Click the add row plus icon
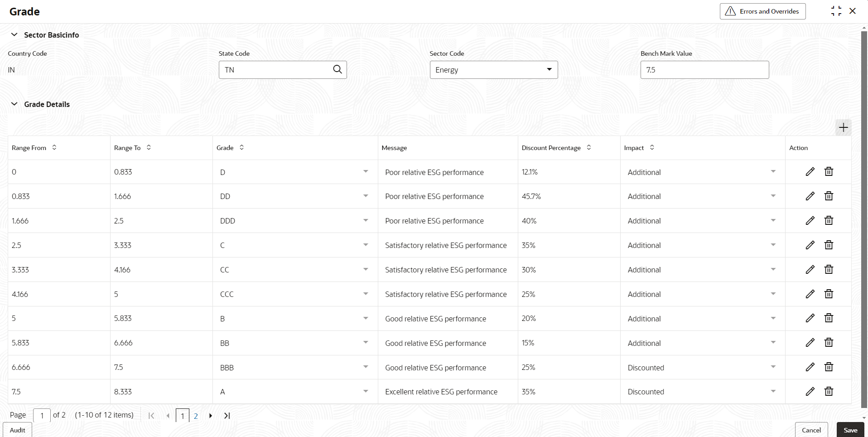This screenshot has width=868, height=437. [843, 128]
